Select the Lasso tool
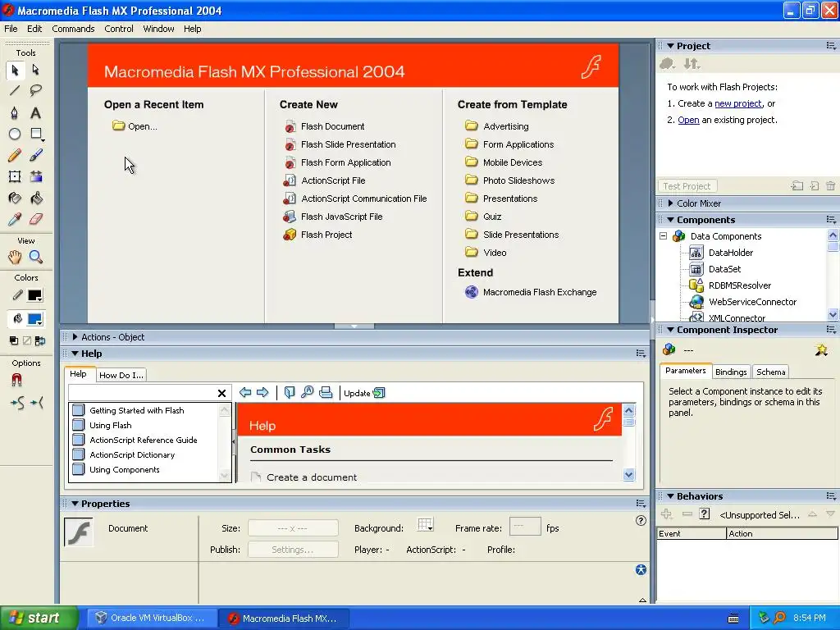Screen dimensions: 840x630 coord(36,90)
